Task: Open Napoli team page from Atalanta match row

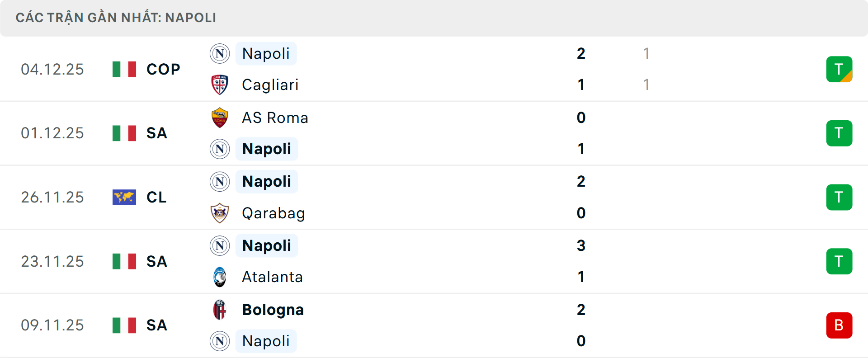Action: click(x=266, y=245)
